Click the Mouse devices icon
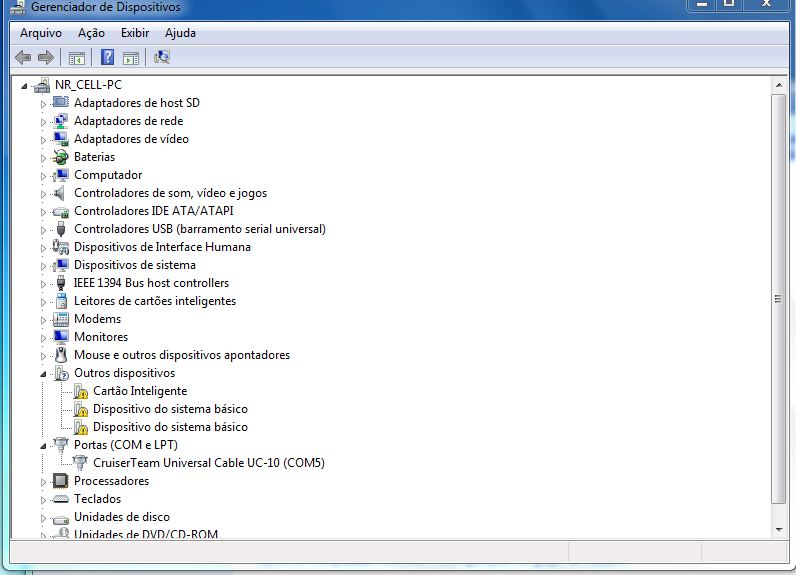Viewport: 796px width, 575px height. coord(61,355)
